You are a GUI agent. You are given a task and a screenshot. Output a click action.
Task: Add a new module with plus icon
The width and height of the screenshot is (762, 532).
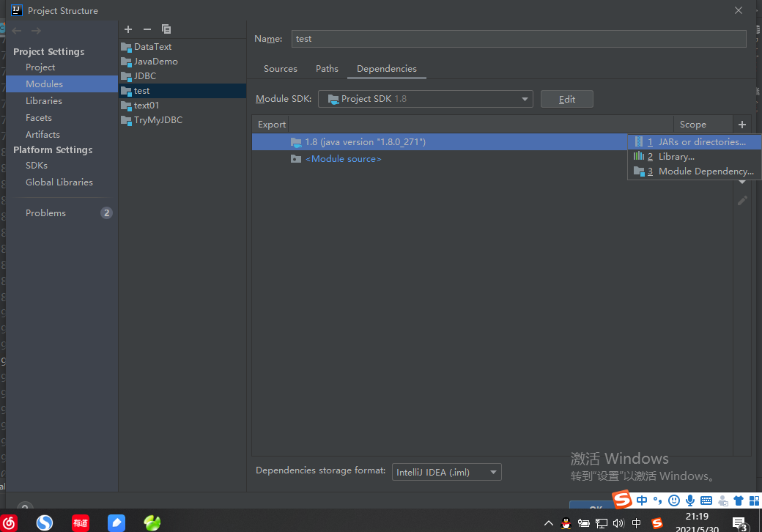128,29
